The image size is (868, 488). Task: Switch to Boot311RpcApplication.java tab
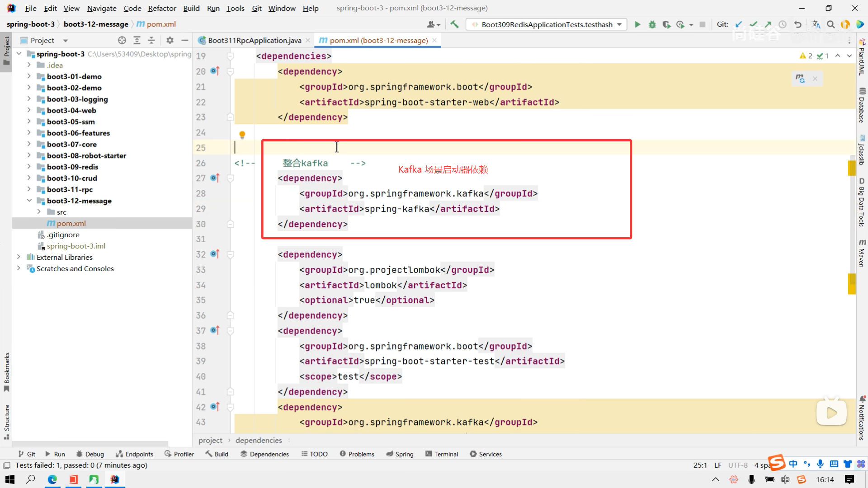point(254,40)
